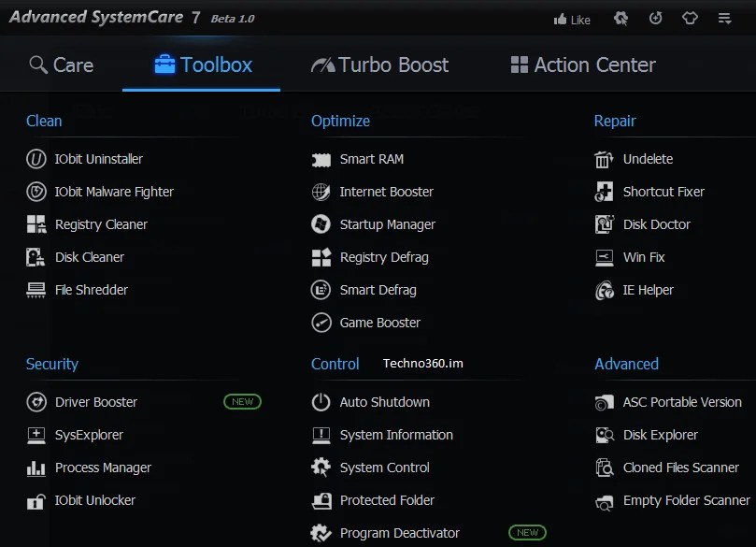Click the Win Fix icon
This screenshot has width=756, height=547.
click(x=604, y=257)
